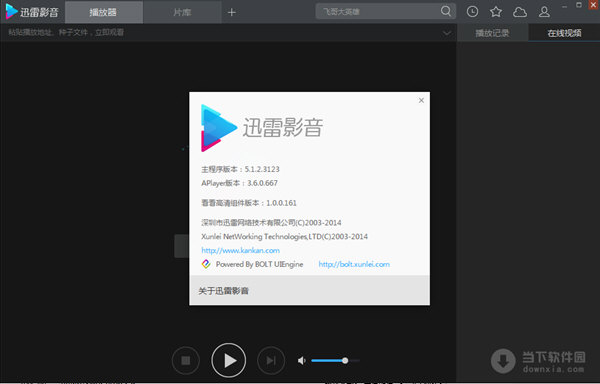
Task: Adjust the volume slider handle
Action: pyautogui.click(x=345, y=360)
